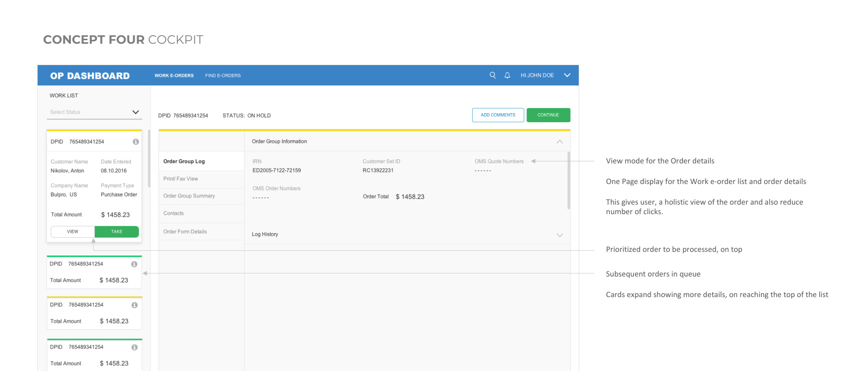Click the OP DASHBOARD logo title
The height and width of the screenshot is (371, 868).
(x=90, y=76)
